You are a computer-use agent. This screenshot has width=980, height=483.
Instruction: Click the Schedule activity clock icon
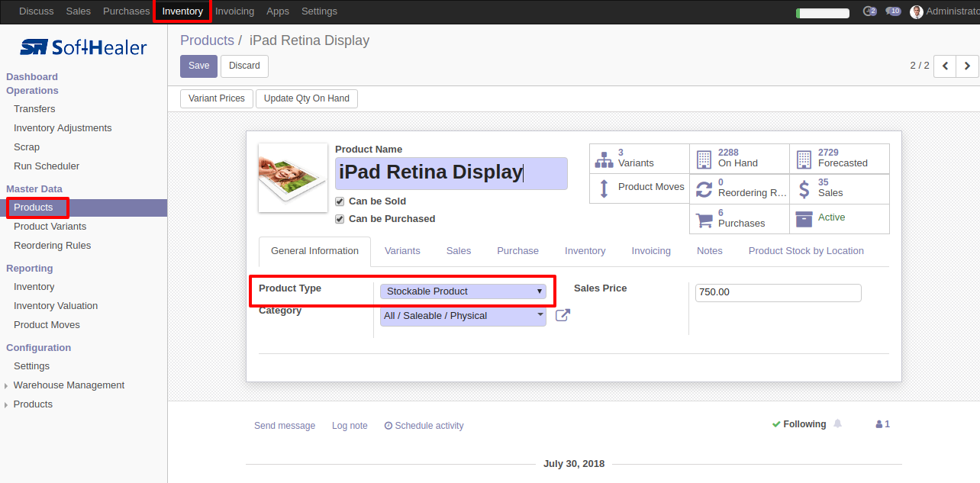click(x=388, y=426)
